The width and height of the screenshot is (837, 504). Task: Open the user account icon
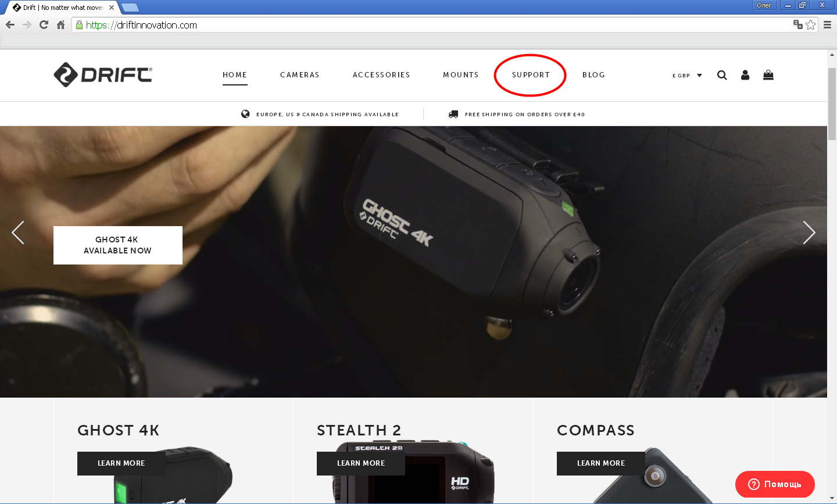coord(745,75)
